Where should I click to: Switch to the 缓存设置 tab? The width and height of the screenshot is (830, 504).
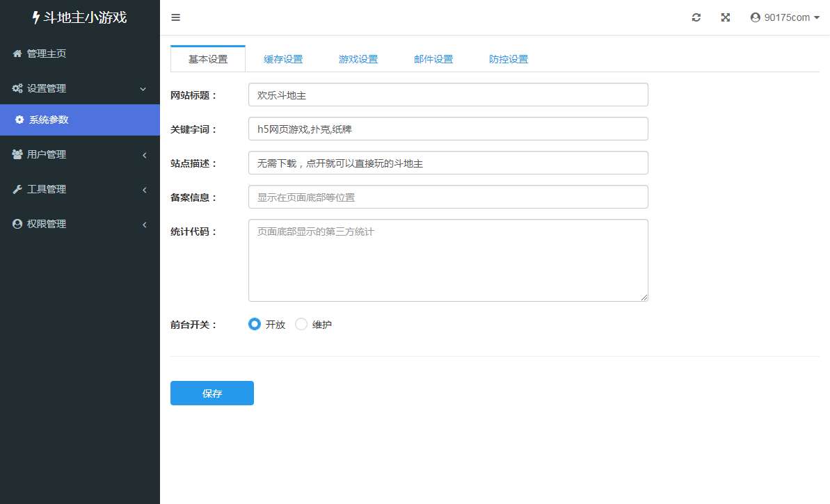coord(283,59)
